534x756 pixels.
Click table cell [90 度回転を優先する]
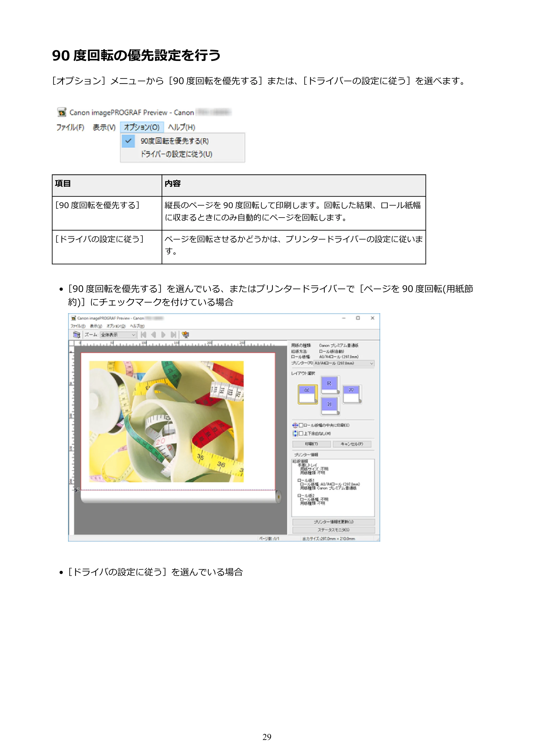107,213
